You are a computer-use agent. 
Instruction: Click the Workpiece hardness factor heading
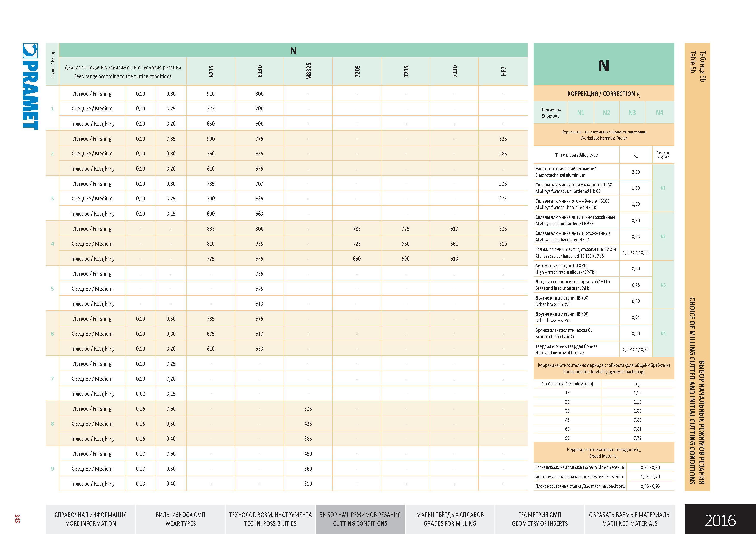point(604,135)
